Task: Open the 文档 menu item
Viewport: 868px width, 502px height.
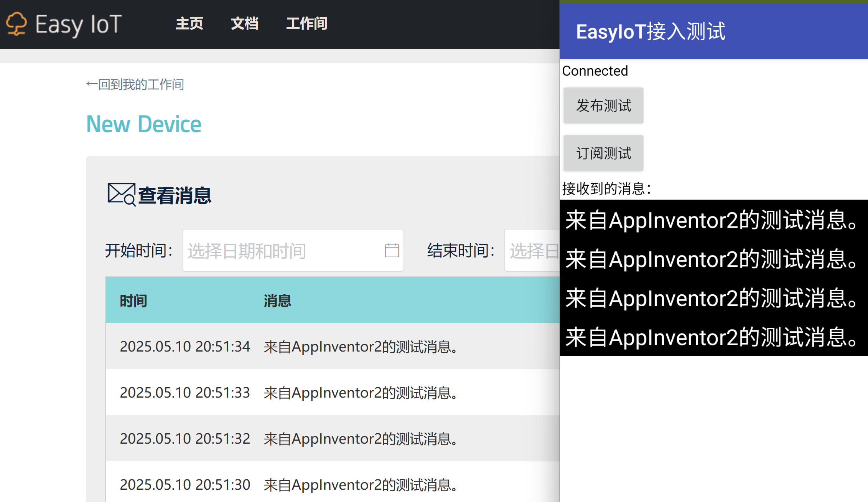Action: [245, 24]
